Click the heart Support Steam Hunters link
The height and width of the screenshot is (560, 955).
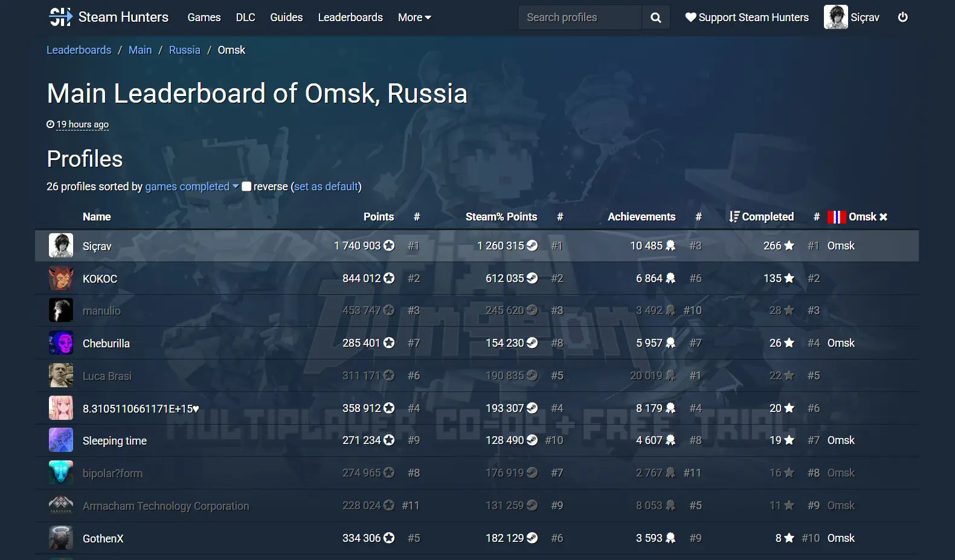747,18
